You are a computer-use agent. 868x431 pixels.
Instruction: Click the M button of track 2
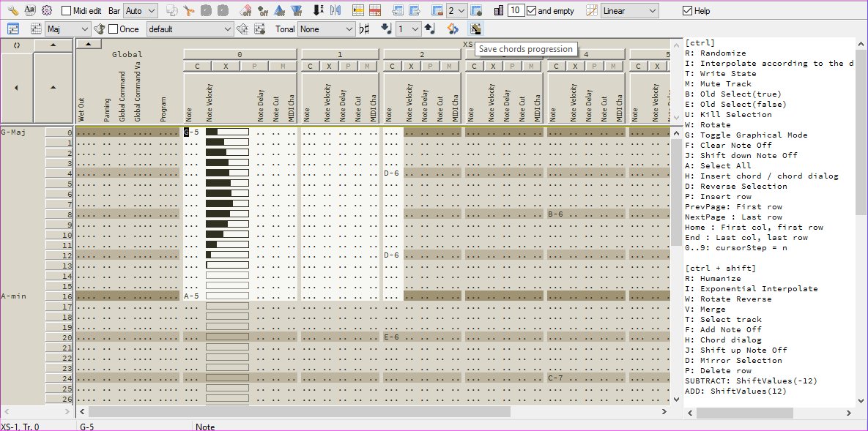[450, 67]
